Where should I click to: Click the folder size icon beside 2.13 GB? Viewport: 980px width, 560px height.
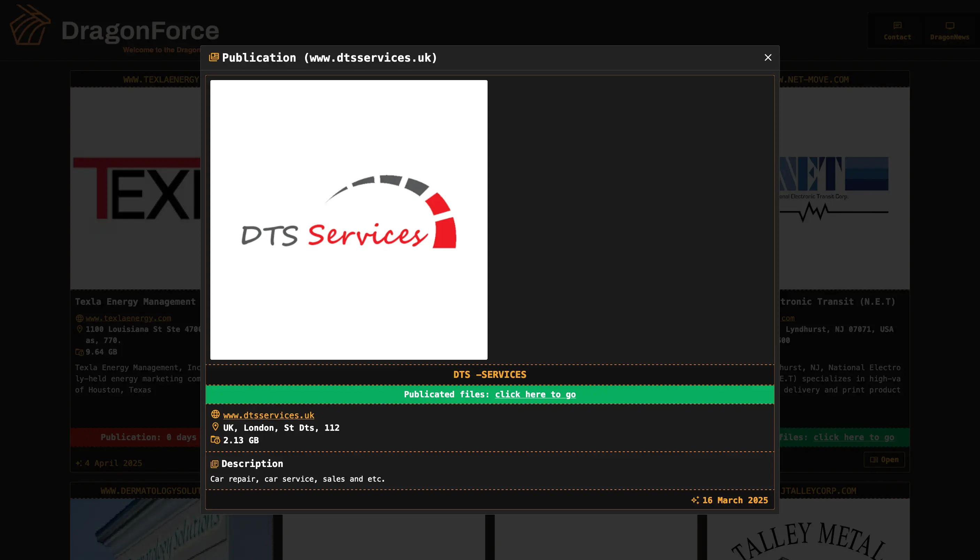point(215,440)
